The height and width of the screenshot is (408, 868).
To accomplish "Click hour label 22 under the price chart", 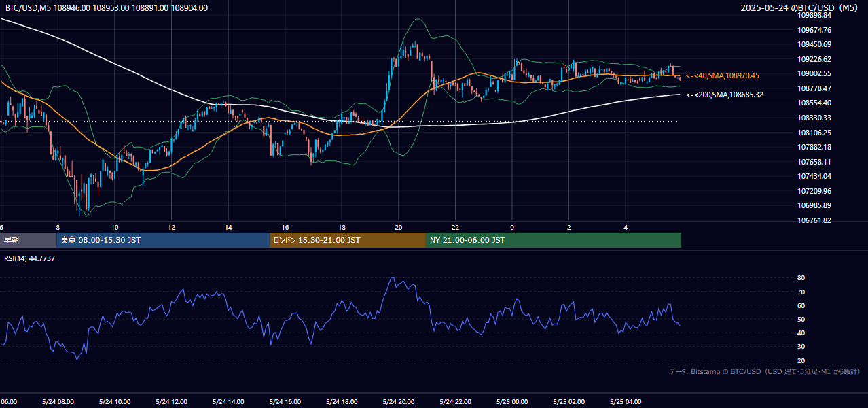I will click(x=455, y=227).
